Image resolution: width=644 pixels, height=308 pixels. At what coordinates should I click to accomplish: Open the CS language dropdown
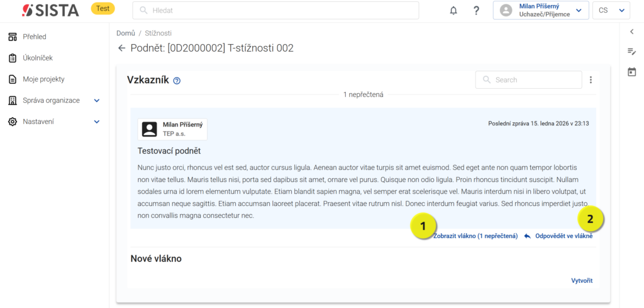[x=612, y=10]
